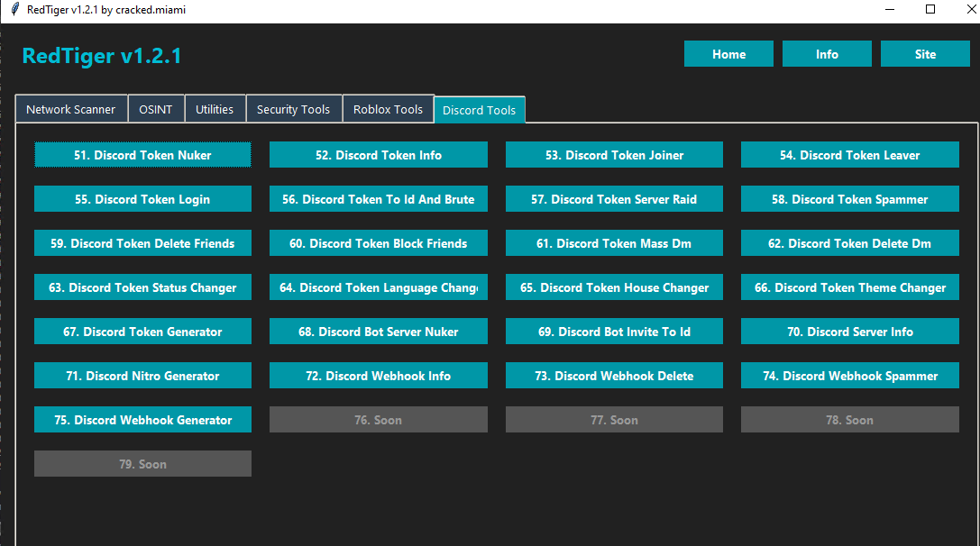Screen dimensions: 980x546
Task: Click the RedTiger v1.2.1 heading text
Action: tap(102, 56)
